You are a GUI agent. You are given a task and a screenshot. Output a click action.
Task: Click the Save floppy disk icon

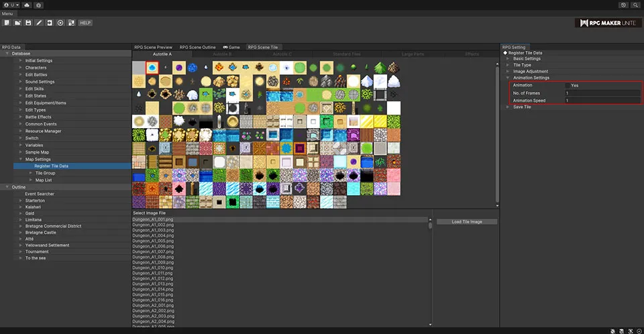28,23
